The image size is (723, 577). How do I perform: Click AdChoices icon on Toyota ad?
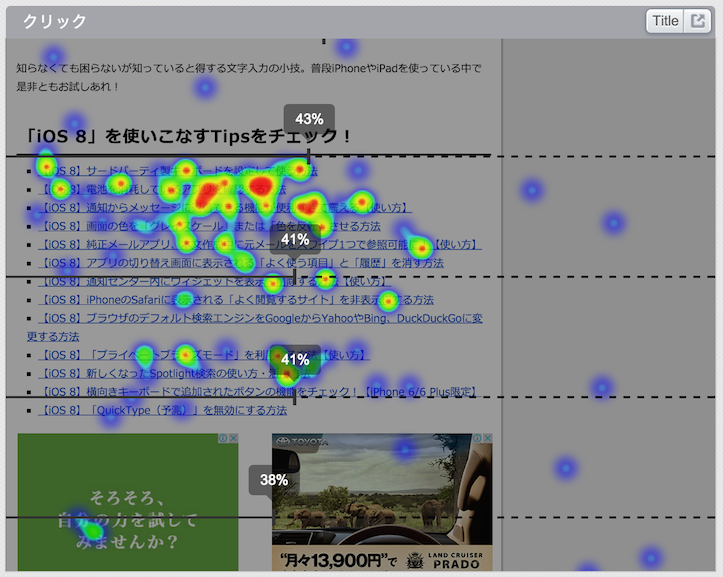[476, 439]
